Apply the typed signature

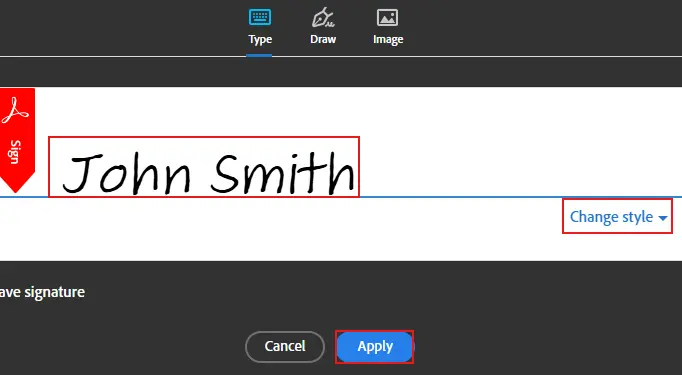click(375, 347)
